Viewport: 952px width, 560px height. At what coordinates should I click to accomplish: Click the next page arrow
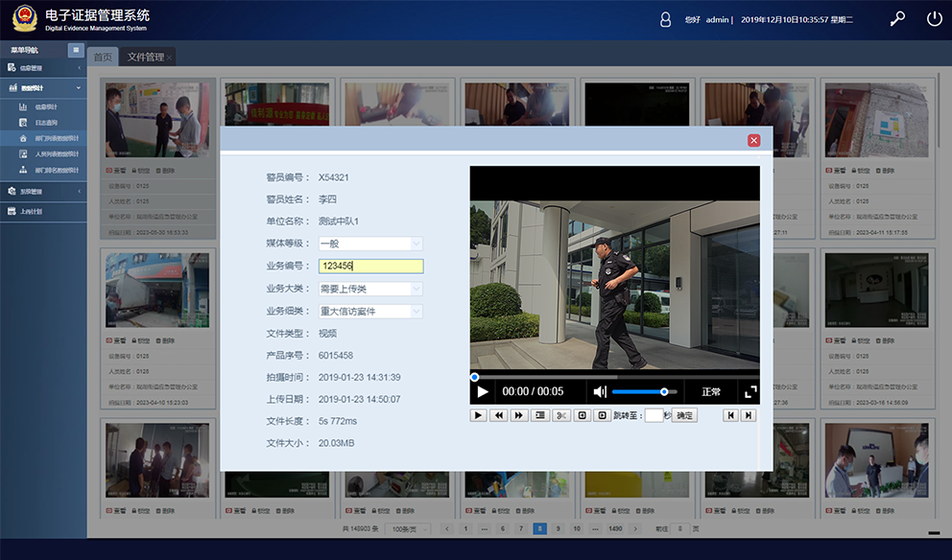[635, 529]
